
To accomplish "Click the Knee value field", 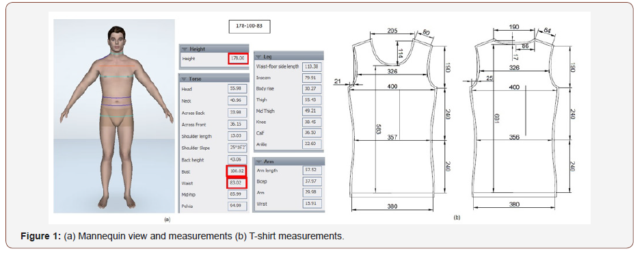I will (312, 122).
